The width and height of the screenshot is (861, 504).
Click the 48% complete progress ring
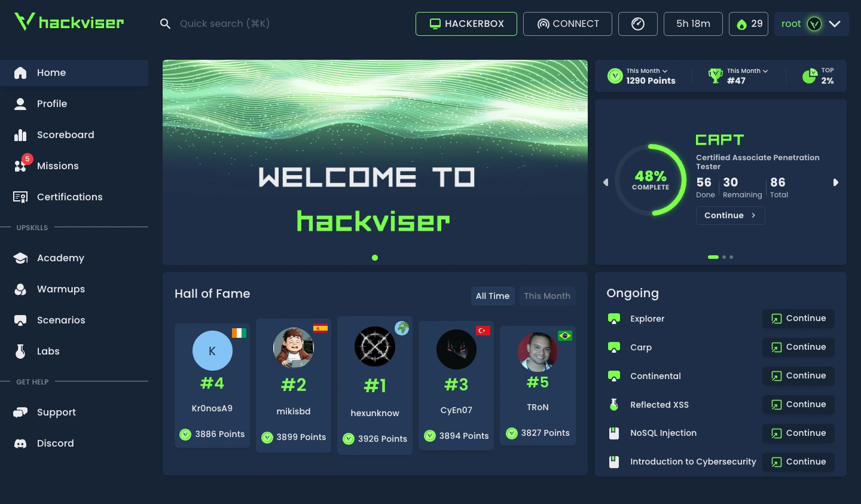pos(651,179)
